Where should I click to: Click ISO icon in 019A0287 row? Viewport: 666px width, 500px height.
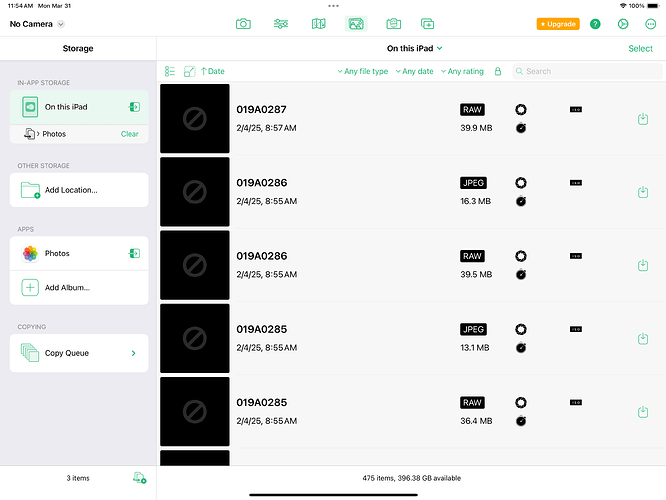pos(576,110)
